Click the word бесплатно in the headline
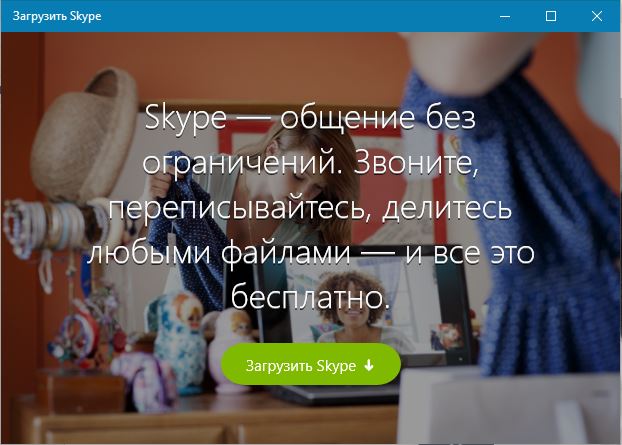 311,298
